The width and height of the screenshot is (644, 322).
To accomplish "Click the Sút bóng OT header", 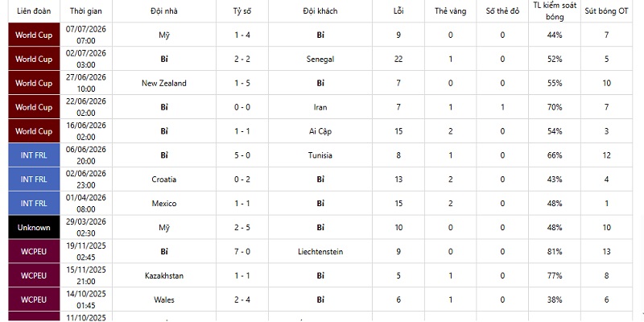I will pyautogui.click(x=607, y=11).
